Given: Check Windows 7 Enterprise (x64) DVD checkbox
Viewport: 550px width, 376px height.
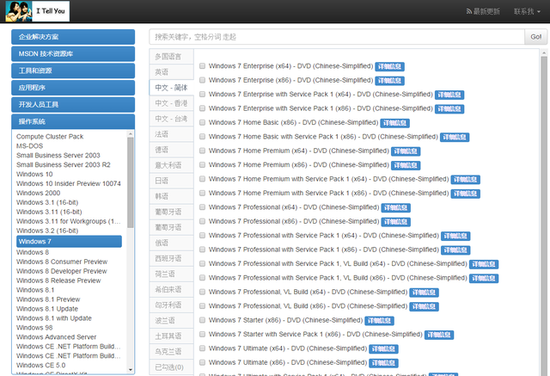Looking at the screenshot, I should [x=202, y=66].
